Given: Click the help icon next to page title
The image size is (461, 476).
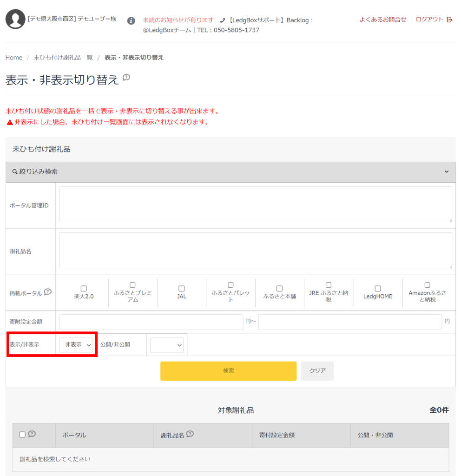Looking at the screenshot, I should 126,78.
